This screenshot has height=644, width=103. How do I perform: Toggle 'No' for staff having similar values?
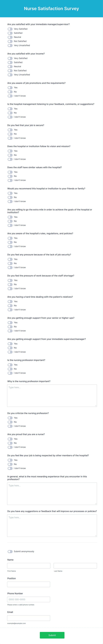point(10,176)
